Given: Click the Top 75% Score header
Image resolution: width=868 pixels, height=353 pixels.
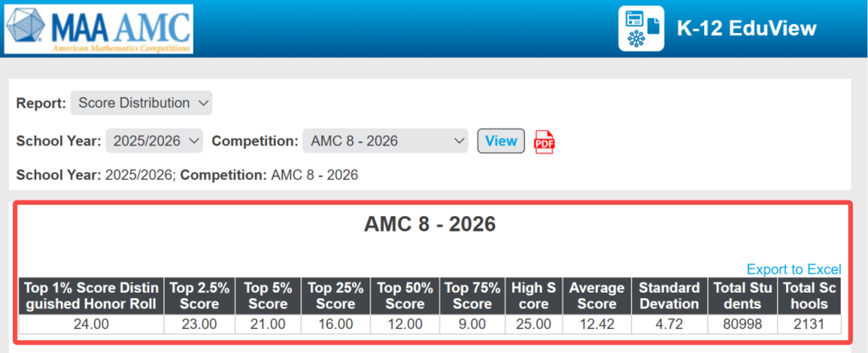Looking at the screenshot, I should pos(473,296).
